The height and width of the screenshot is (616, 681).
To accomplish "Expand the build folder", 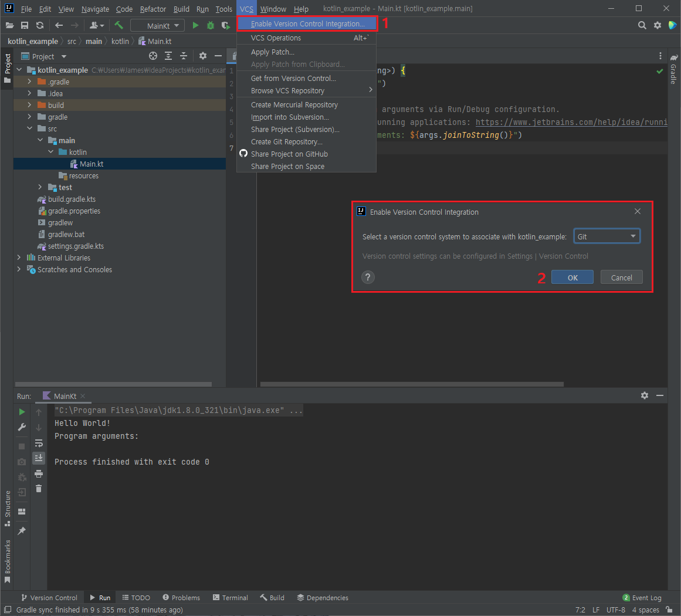I will (29, 104).
